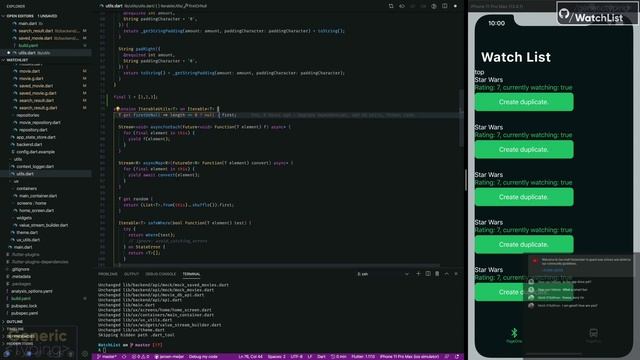Select the TERMINAL panel tab

191,274
